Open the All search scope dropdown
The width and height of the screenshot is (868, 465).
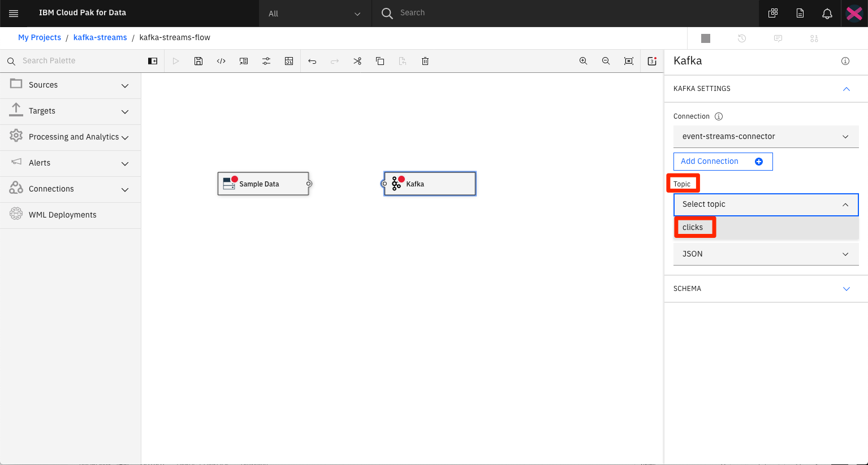(315, 14)
